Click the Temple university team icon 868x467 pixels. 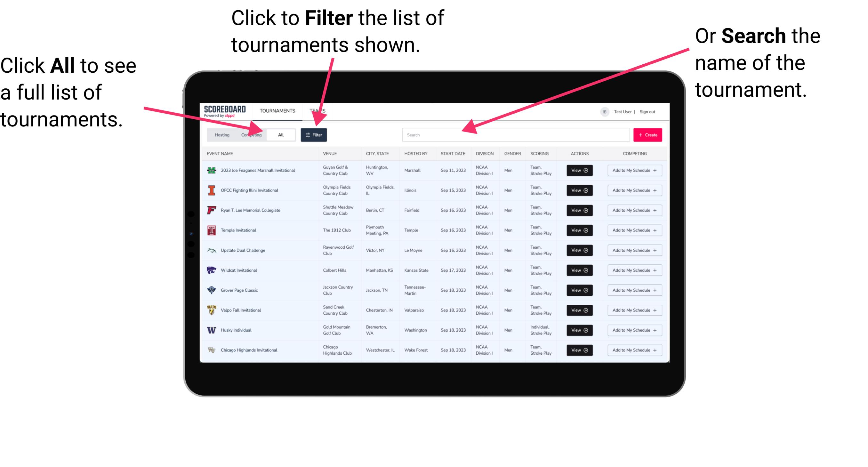pyautogui.click(x=212, y=230)
